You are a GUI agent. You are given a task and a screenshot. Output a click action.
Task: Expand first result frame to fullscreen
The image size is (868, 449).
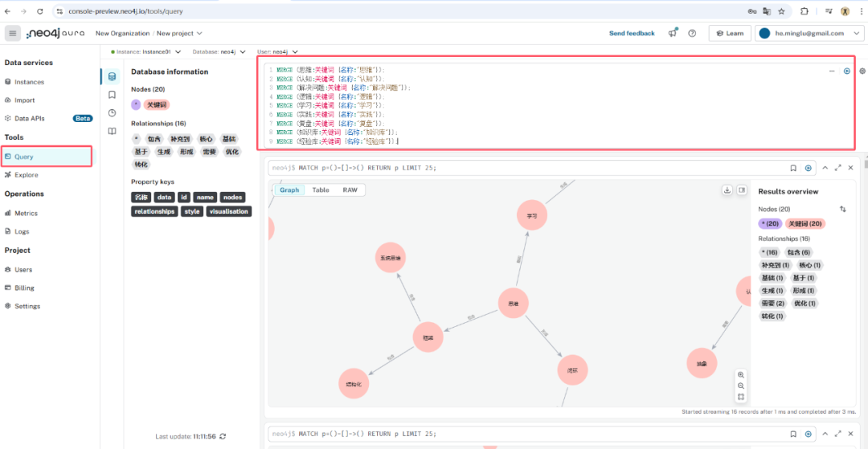(x=838, y=168)
